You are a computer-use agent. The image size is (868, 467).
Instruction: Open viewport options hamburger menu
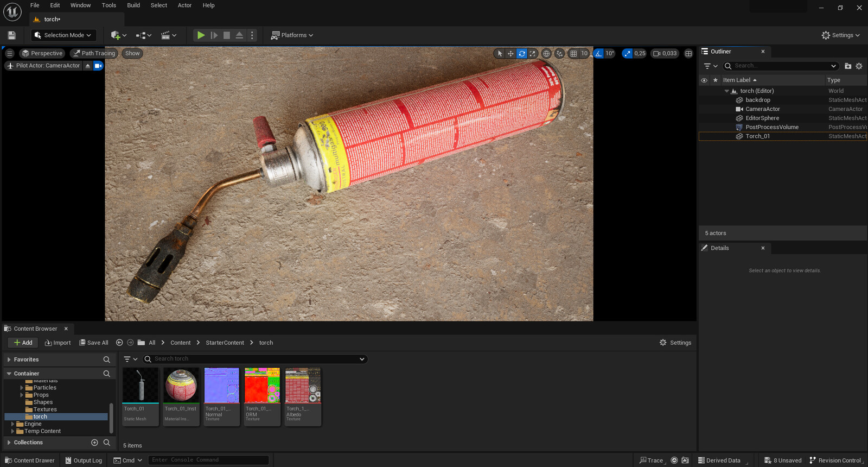click(10, 53)
